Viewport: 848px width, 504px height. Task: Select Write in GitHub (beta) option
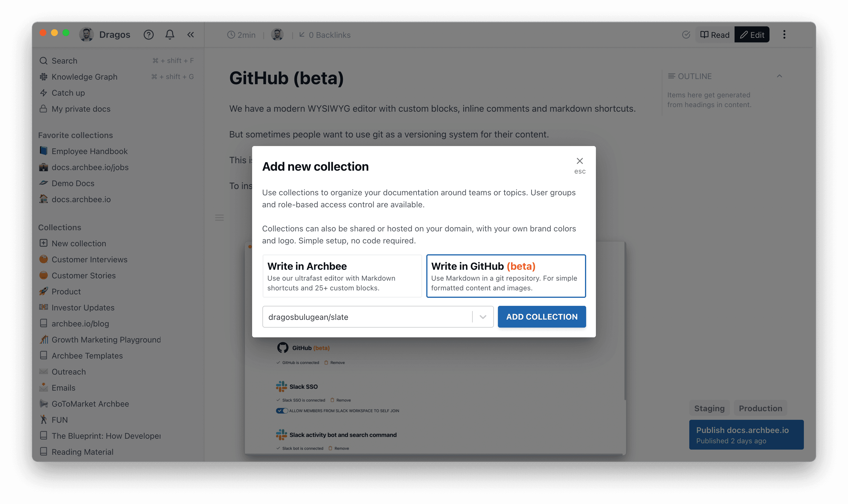pos(506,276)
